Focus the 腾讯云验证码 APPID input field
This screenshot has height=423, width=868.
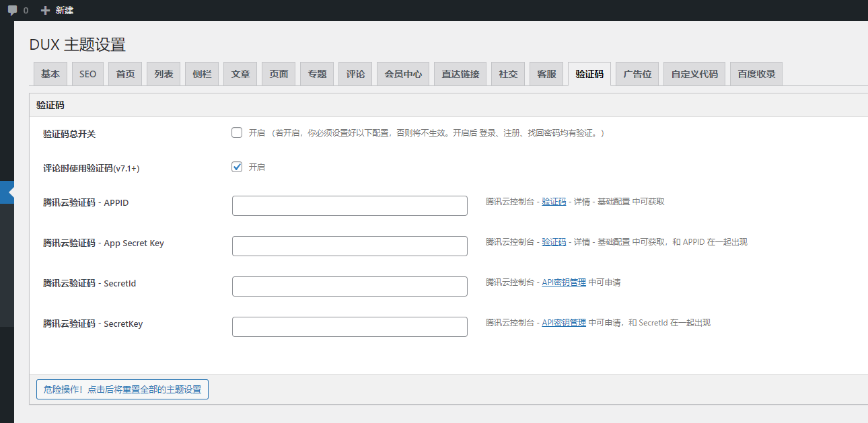tap(350, 206)
